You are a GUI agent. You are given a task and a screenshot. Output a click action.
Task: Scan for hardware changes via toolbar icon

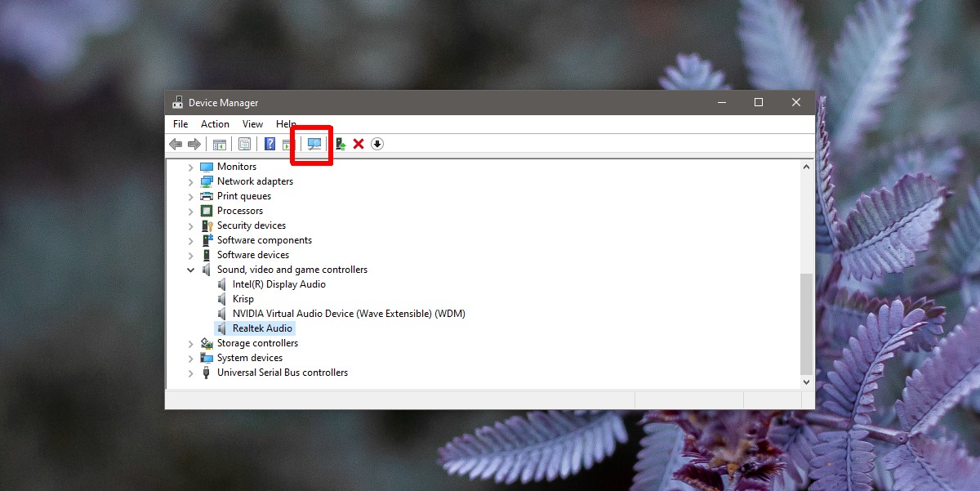point(314,144)
